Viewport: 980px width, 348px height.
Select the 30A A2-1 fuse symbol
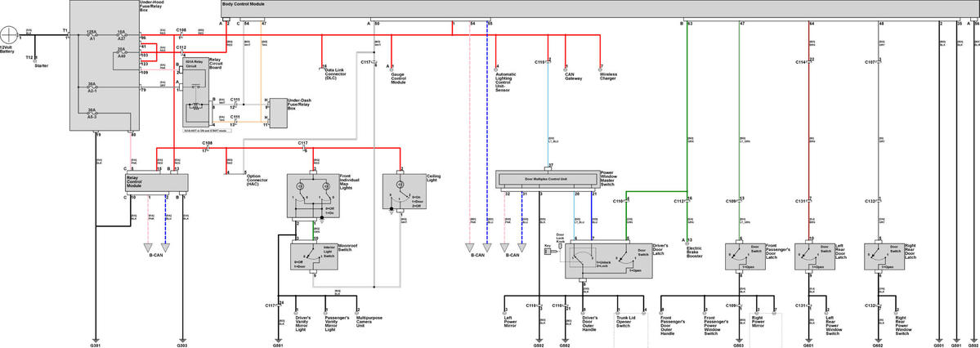[x=92, y=87]
